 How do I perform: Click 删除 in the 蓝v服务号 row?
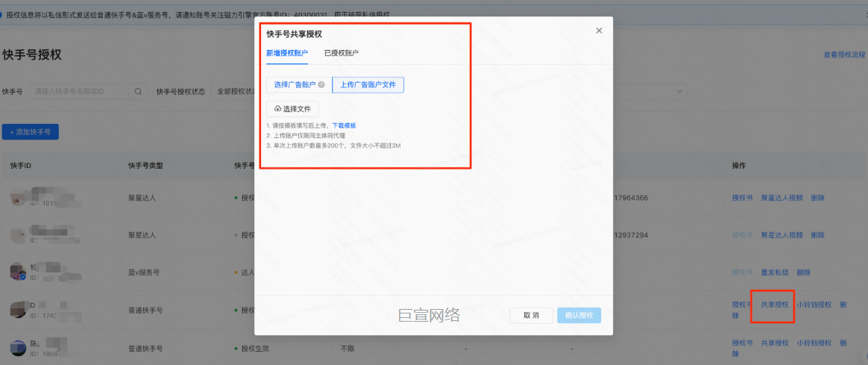[x=803, y=272]
